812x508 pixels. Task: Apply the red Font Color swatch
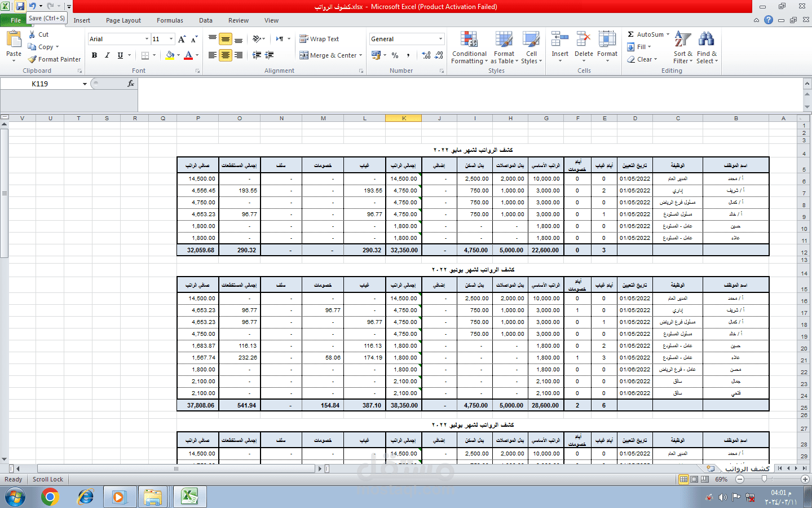click(188, 55)
